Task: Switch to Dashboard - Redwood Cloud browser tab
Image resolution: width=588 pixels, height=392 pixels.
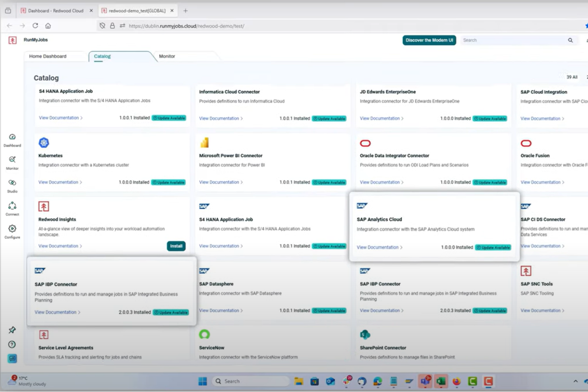Action: tap(56, 11)
